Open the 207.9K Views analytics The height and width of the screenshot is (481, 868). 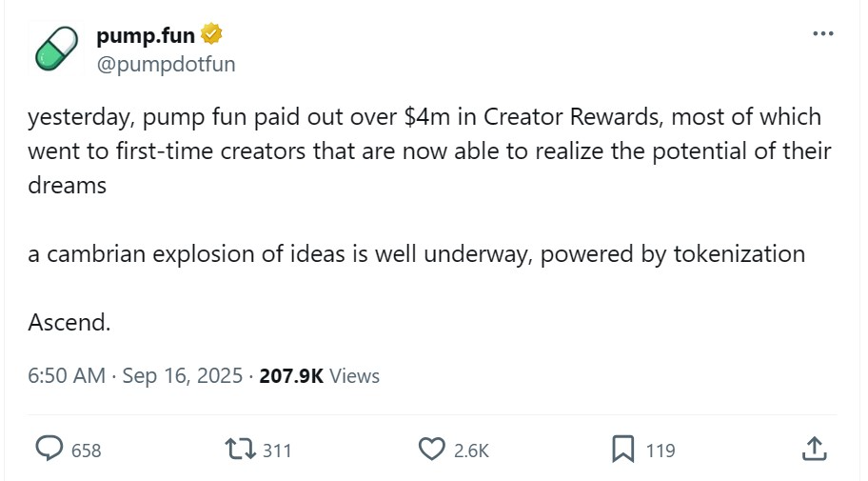[319, 376]
